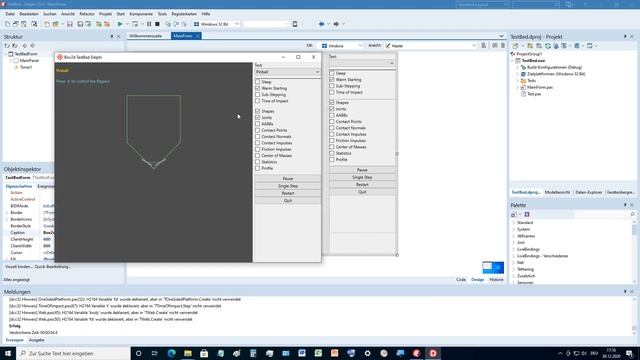Enable Contact Points in running TestBed window
The width and height of the screenshot is (640, 360).
pyautogui.click(x=258, y=130)
